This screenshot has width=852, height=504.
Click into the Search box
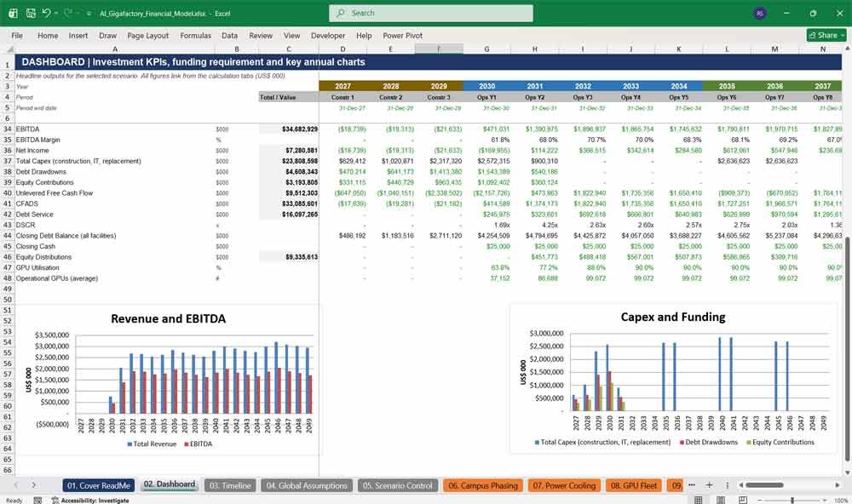click(x=431, y=13)
